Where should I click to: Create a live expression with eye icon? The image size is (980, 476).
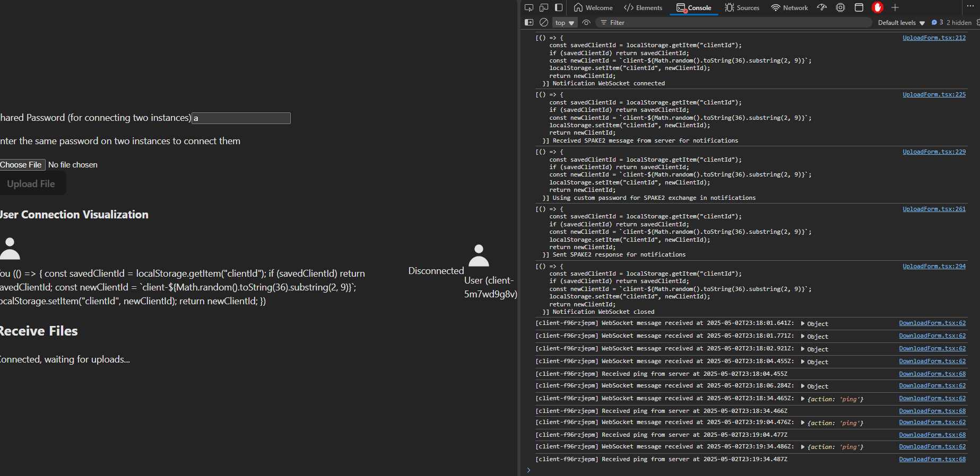(586, 22)
